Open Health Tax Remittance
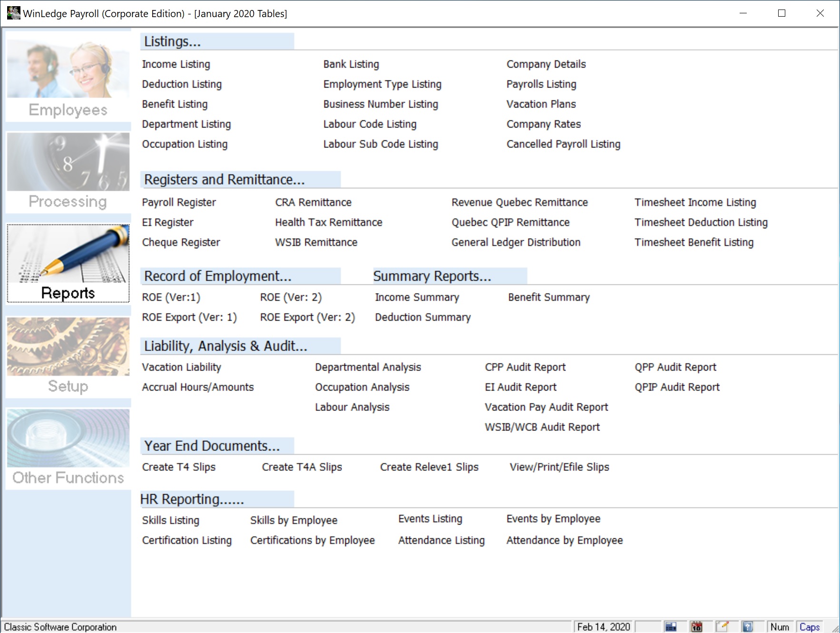 tap(329, 223)
